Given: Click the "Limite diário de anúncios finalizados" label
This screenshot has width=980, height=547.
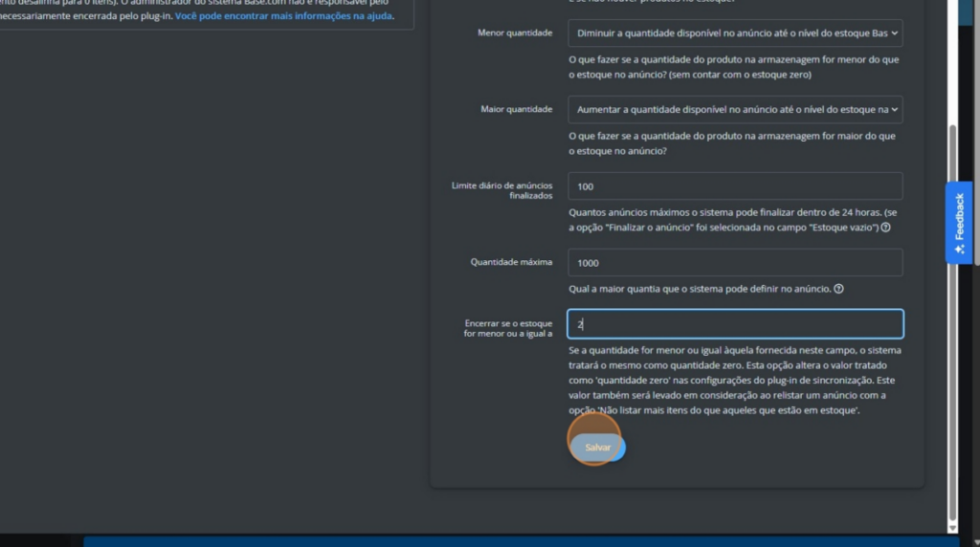Looking at the screenshot, I should [501, 189].
